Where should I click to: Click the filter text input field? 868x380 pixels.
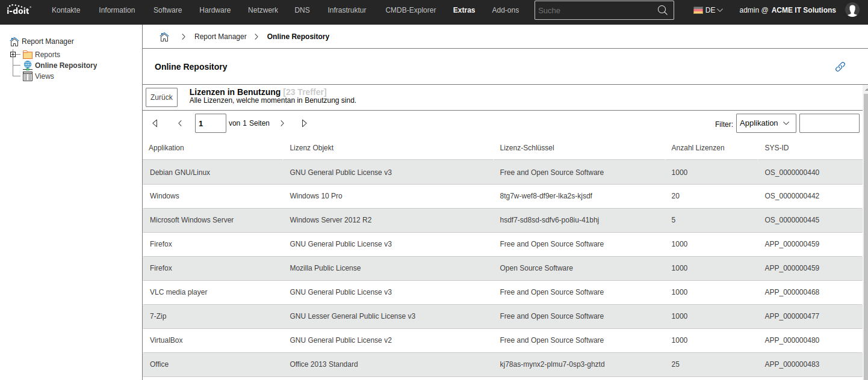point(829,123)
